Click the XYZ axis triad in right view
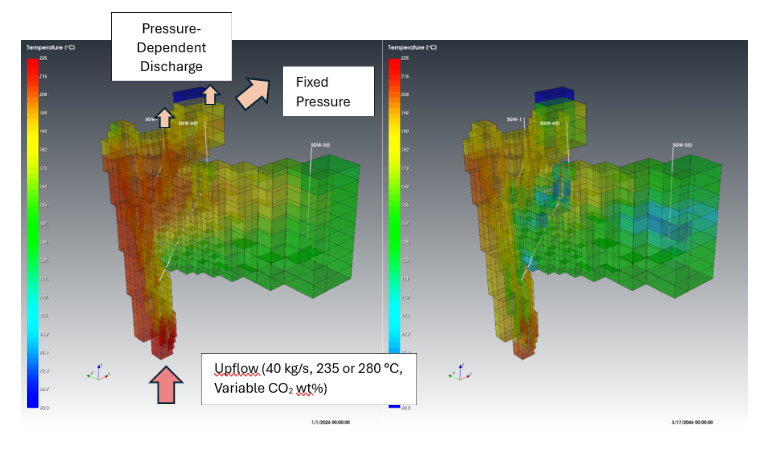768x451 pixels. click(458, 371)
